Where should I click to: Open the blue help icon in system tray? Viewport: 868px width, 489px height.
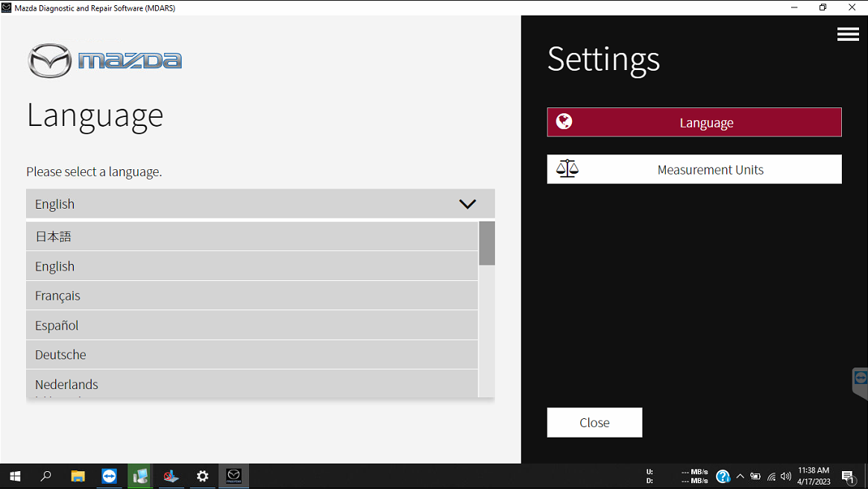coord(722,476)
